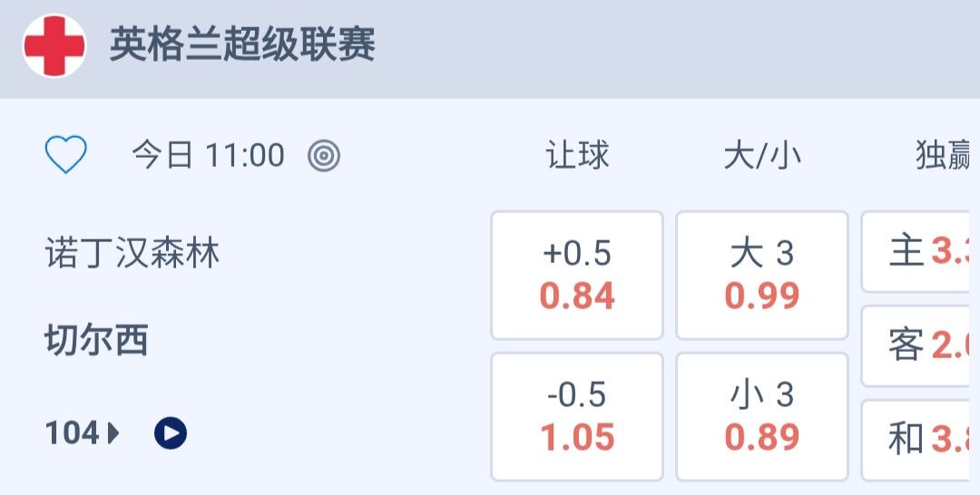Viewport: 980px width, 495px height.
Task: Select handicap +0.5 at odds 0.84
Action: pos(577,276)
